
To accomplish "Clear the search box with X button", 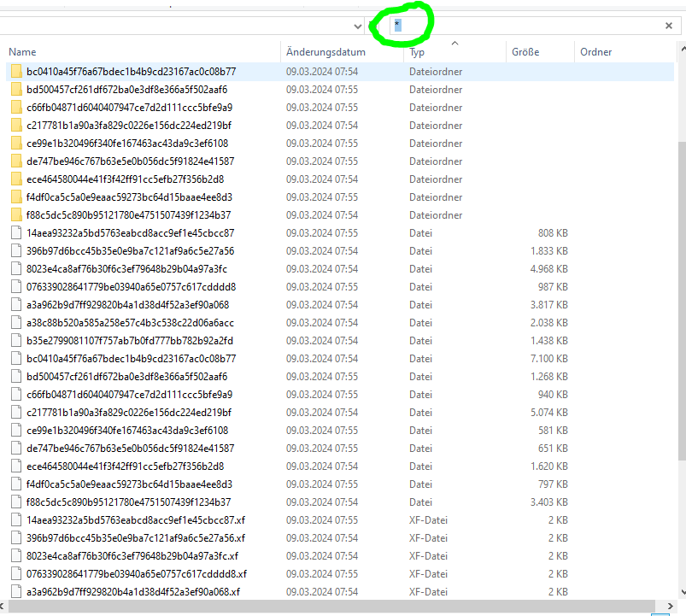I will coord(668,26).
